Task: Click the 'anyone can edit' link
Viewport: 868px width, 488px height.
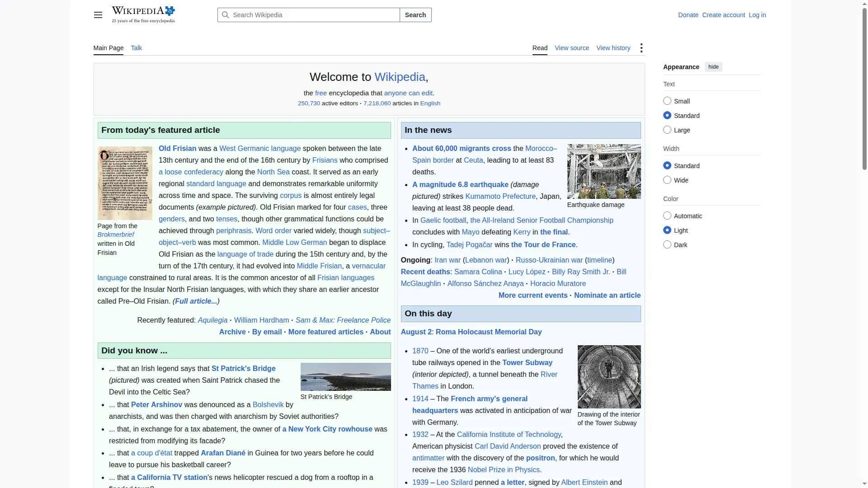Action: pos(408,93)
